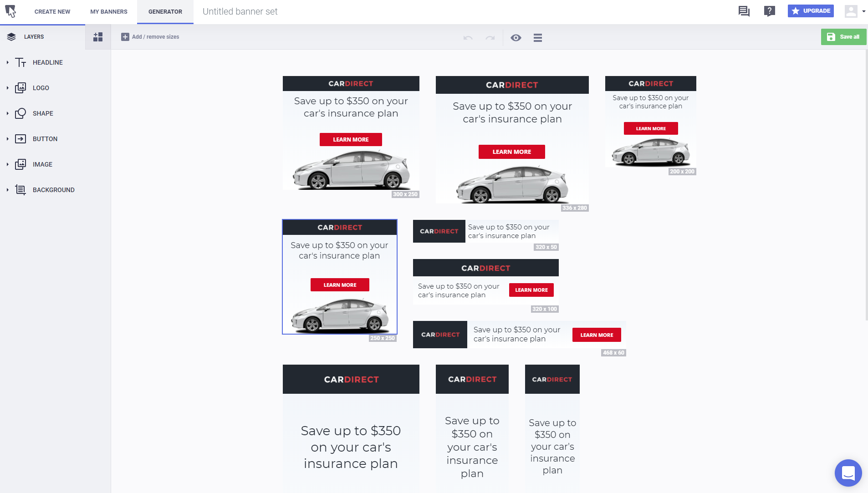
Task: Click the Save all button
Action: click(843, 37)
